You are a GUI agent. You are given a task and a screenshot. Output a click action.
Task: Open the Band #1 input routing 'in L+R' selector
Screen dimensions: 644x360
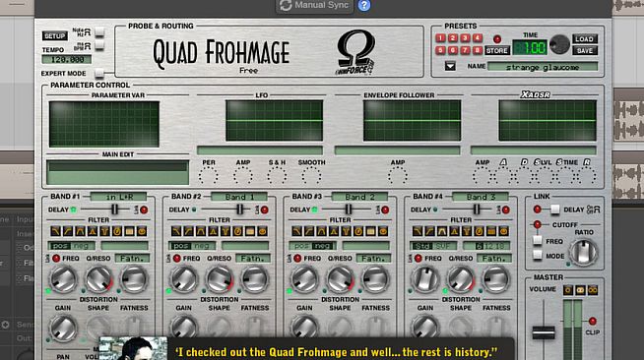click(118, 197)
